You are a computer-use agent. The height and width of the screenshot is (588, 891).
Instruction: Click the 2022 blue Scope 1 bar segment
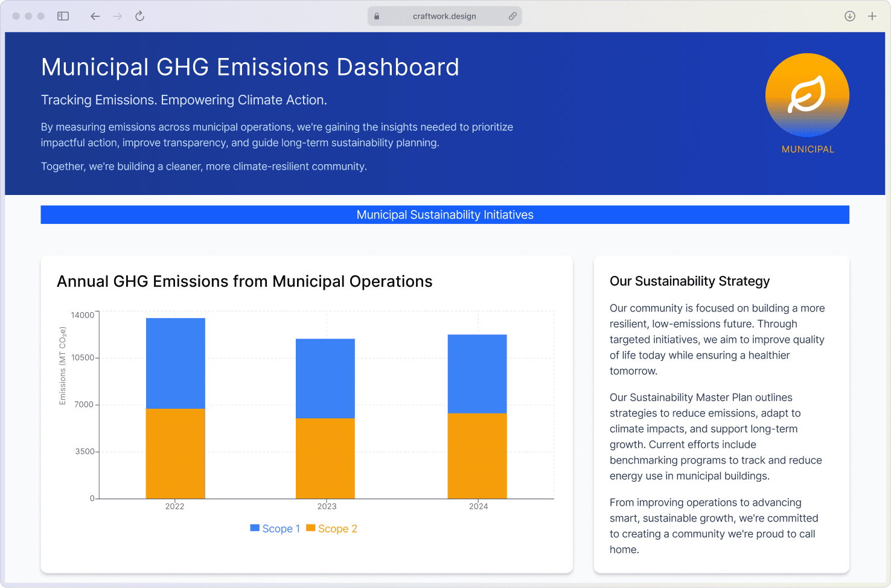176,363
